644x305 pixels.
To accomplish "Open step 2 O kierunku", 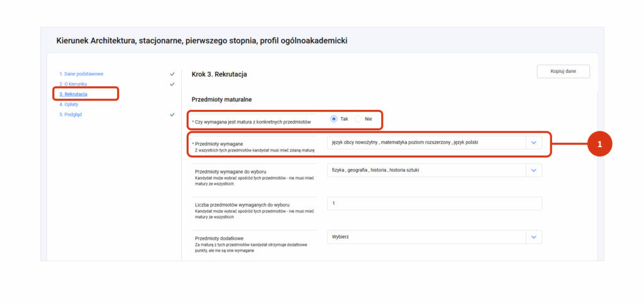I will (x=73, y=84).
